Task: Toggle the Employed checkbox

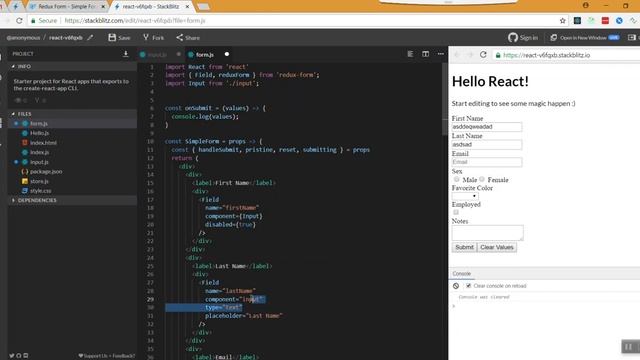Action: pos(456,212)
